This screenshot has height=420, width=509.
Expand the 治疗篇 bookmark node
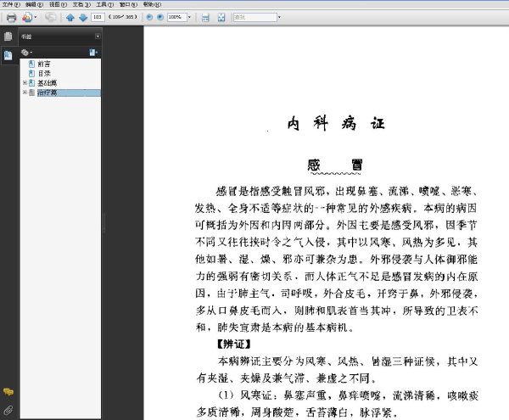pyautogui.click(x=25, y=92)
